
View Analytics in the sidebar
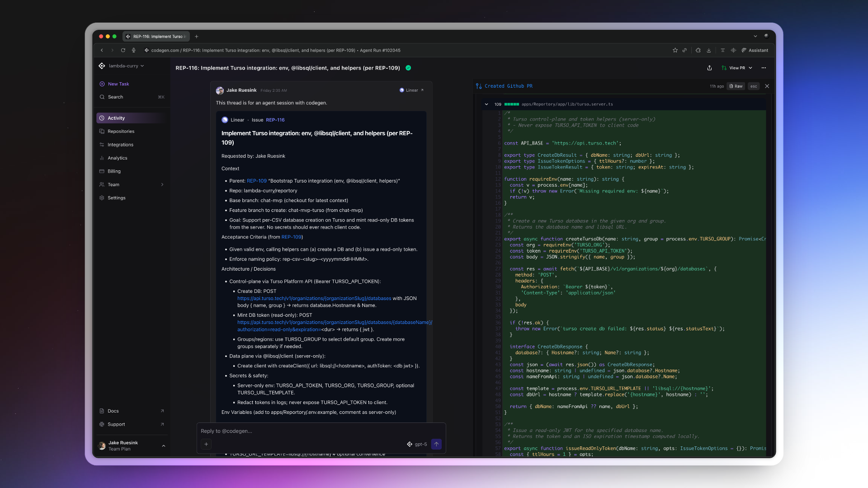[x=117, y=158]
